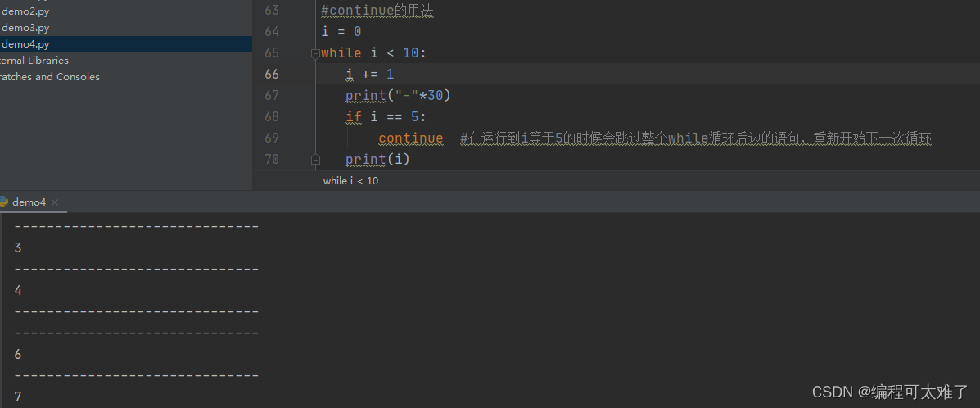Click the Chinese comment after continue

click(696, 138)
